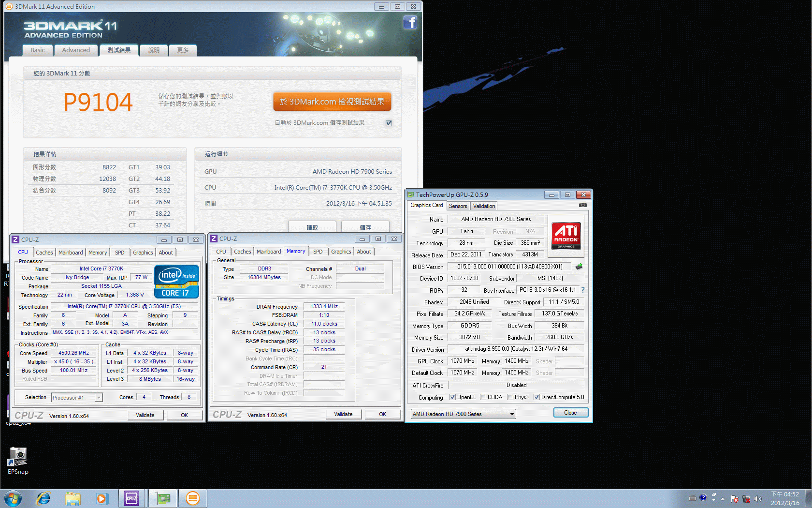Open Windows Explorer folder in taskbar
Viewport: 812px width, 508px height.
[x=73, y=498]
